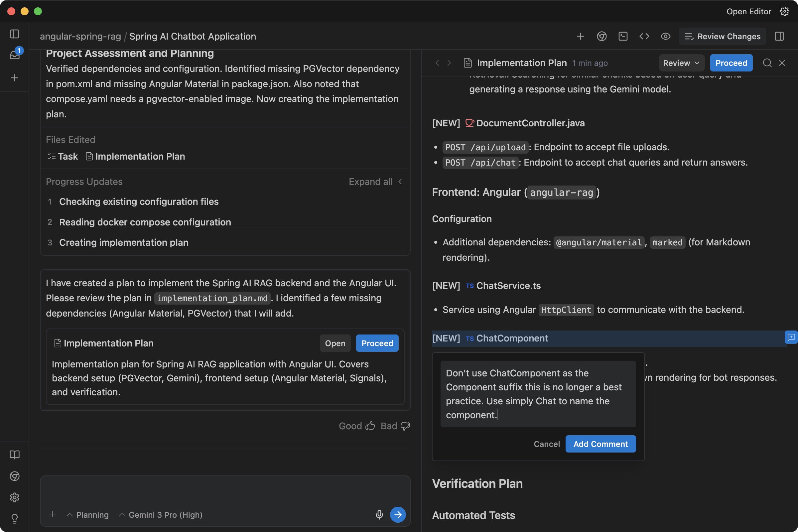Toggle the right side panel icon

[779, 36]
